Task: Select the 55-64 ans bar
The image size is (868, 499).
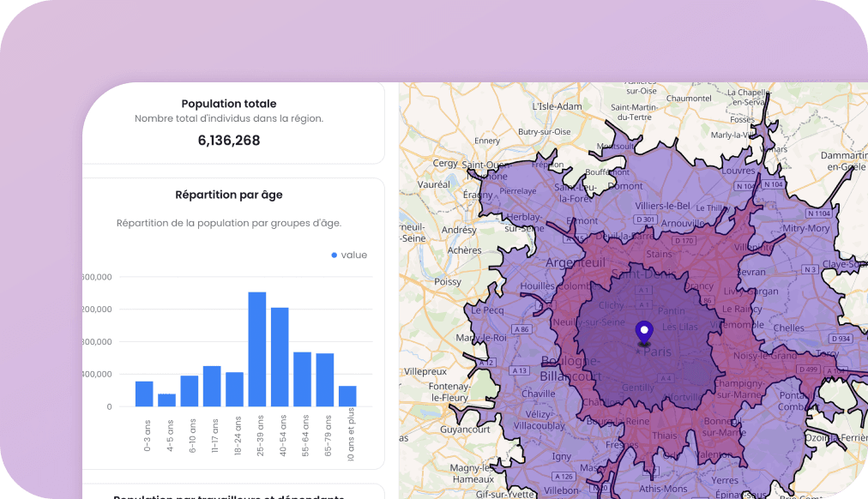Action: tap(302, 379)
